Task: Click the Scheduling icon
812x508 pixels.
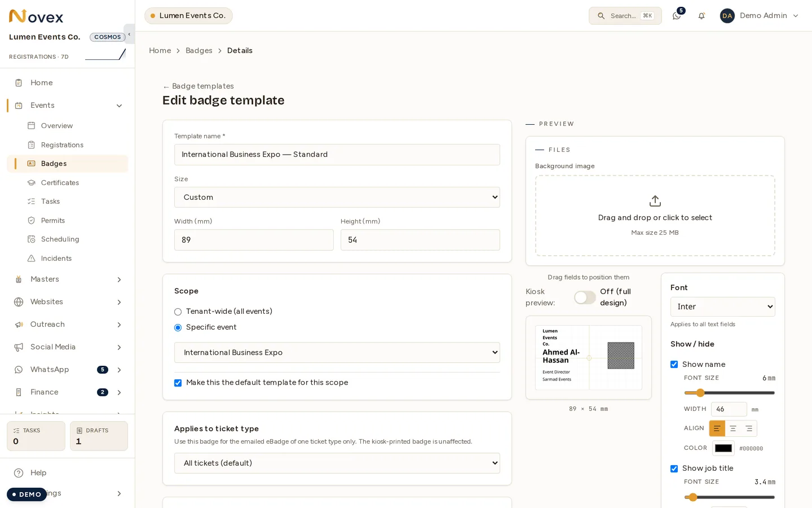Action: click(32, 239)
